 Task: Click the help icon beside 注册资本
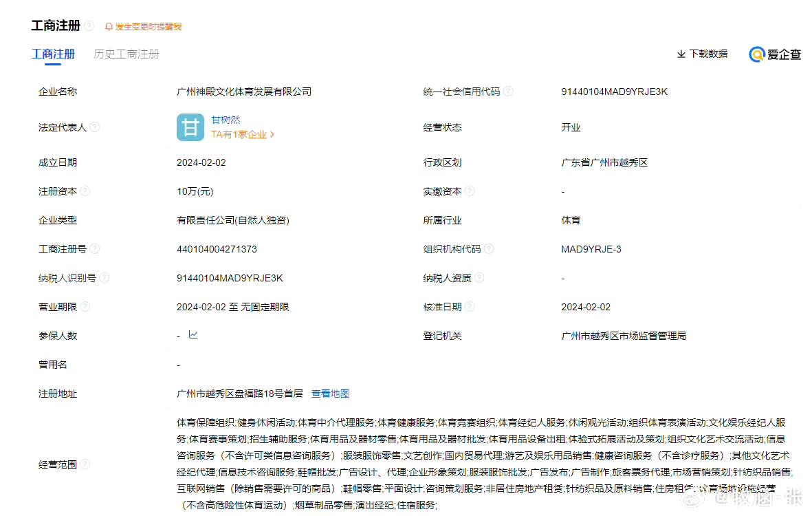[84, 191]
